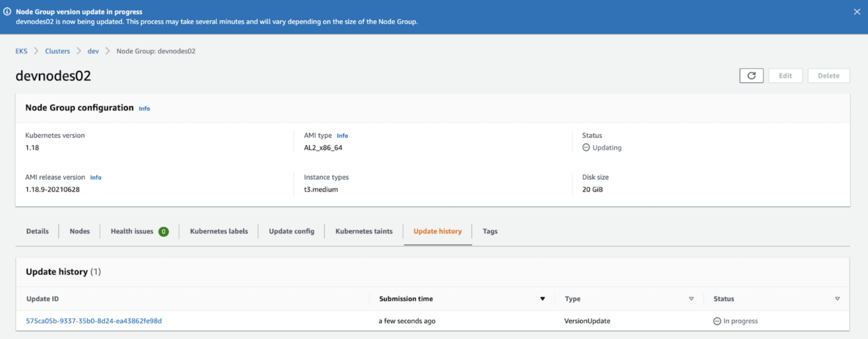Viewport: 868px width, 339px height.
Task: Click the info icon in the blue banner
Action: coord(7,12)
